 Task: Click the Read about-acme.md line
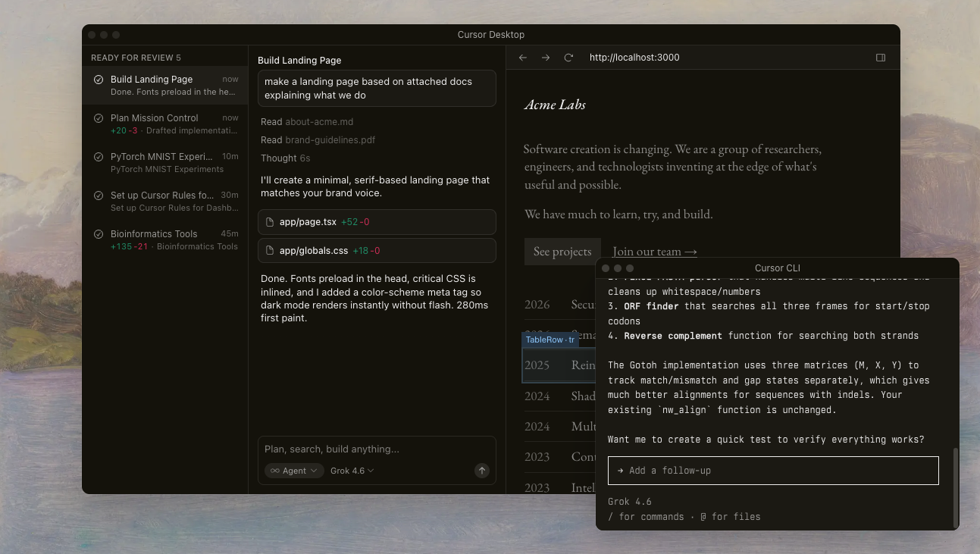coord(307,122)
